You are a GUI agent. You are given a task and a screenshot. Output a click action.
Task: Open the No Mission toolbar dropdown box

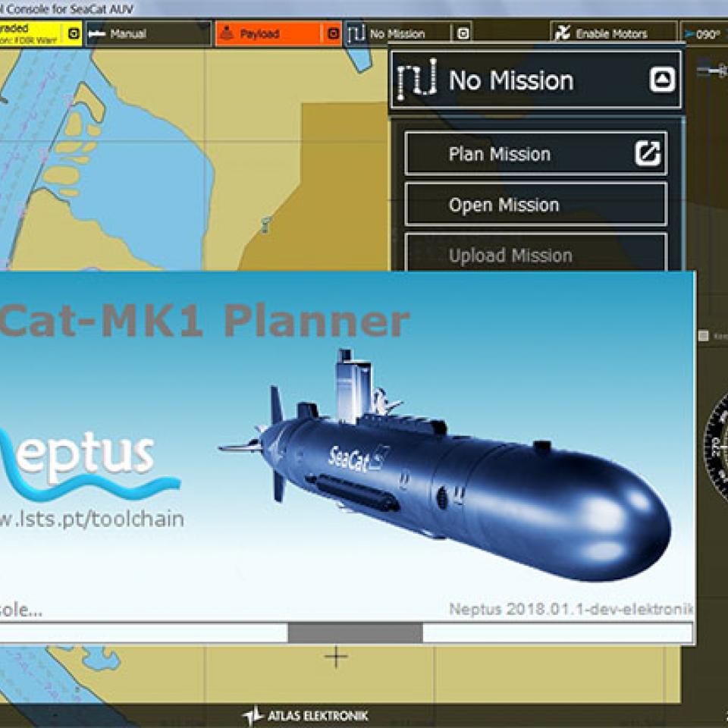(463, 33)
